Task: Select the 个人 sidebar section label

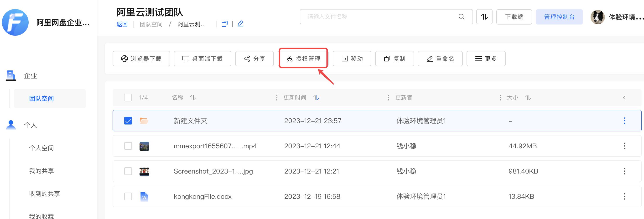Action: tap(30, 125)
